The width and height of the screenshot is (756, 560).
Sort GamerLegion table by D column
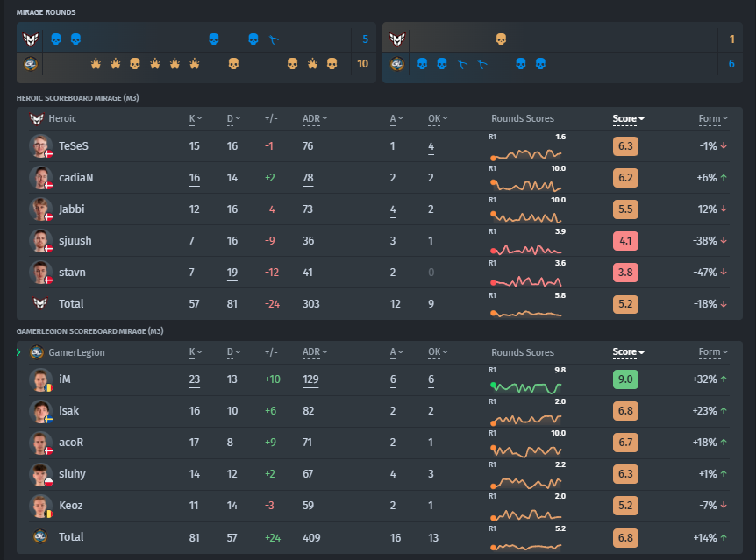tap(233, 352)
